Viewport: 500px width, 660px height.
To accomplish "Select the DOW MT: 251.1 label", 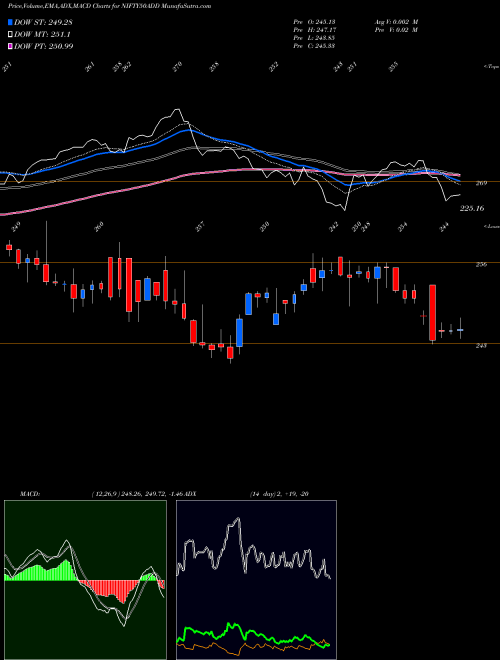I will coord(41,34).
